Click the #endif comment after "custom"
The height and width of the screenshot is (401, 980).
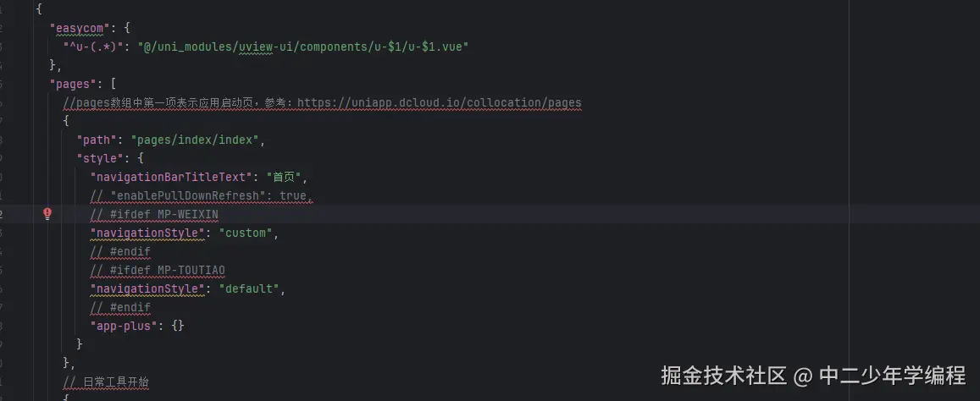[120, 251]
